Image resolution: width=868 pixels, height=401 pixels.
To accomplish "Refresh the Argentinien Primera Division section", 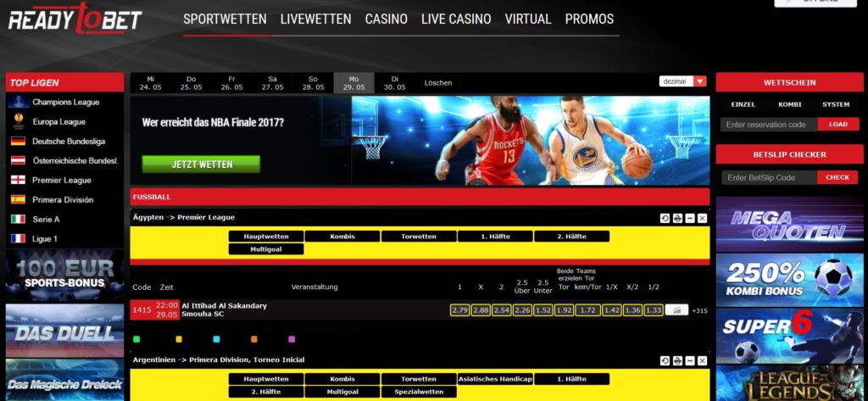I will pos(665,360).
